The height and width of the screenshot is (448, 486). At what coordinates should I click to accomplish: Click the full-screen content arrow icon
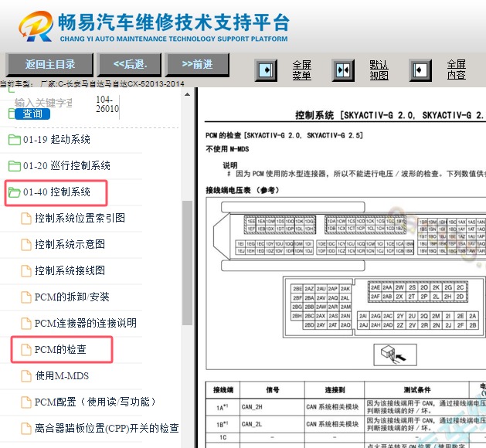[x=420, y=70]
